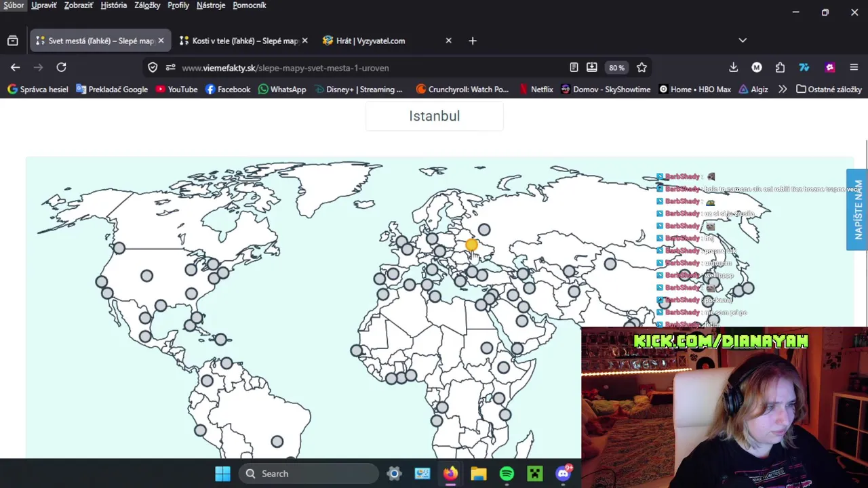Screen dimensions: 868x488
Task: Open Crunchyroll: Watch Po... bookmark
Action: (x=462, y=89)
